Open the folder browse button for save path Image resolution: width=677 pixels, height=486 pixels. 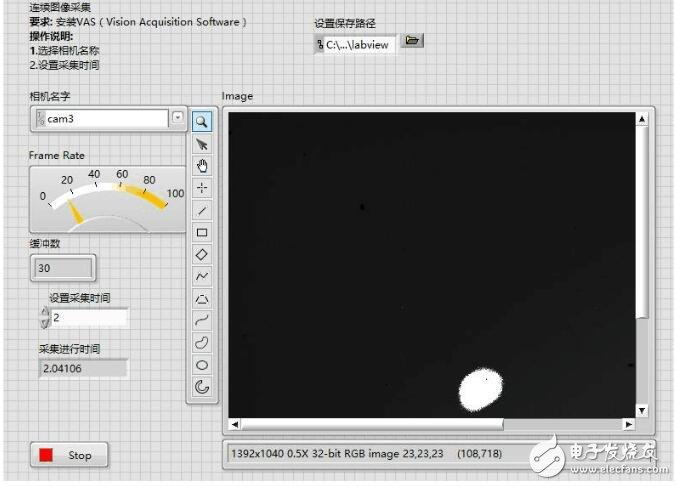413,41
